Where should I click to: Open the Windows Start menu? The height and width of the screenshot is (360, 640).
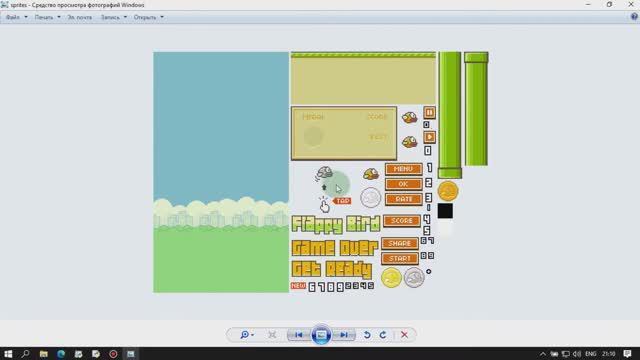tap(8, 353)
